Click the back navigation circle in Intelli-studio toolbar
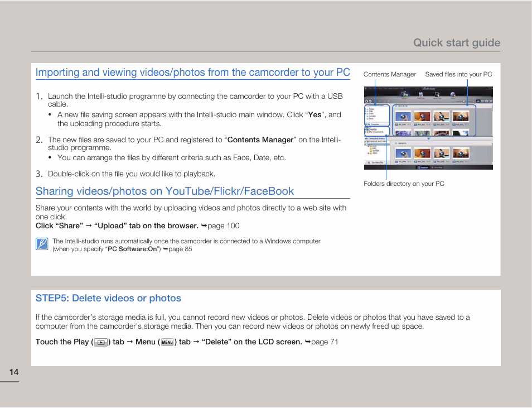Viewport: 532px width, 408px height. pyautogui.click(x=366, y=101)
